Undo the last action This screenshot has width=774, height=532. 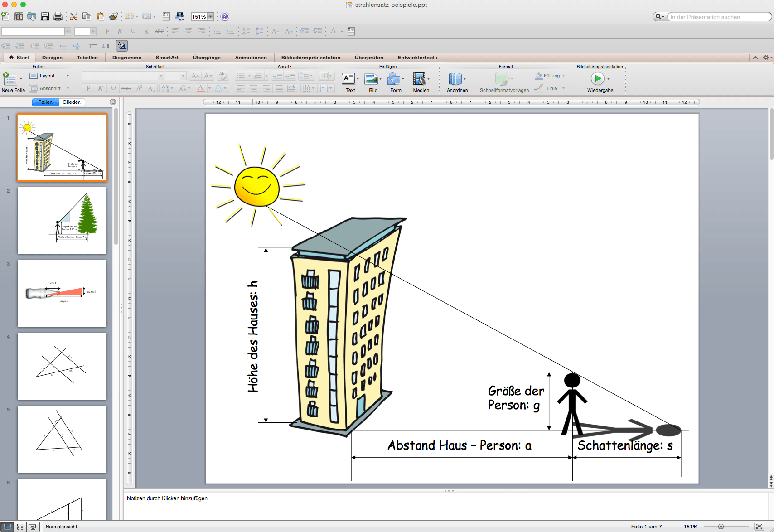pos(129,16)
